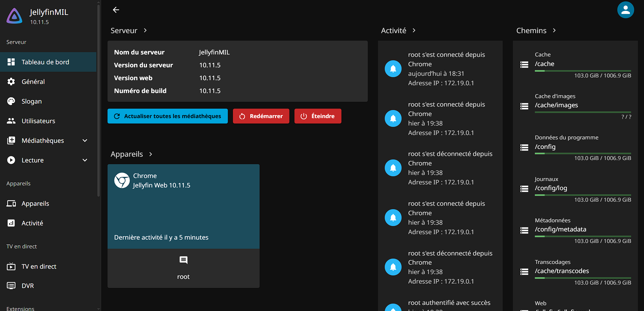The image size is (644, 311).
Task: Open TV en direct menu item
Action: pyautogui.click(x=39, y=266)
